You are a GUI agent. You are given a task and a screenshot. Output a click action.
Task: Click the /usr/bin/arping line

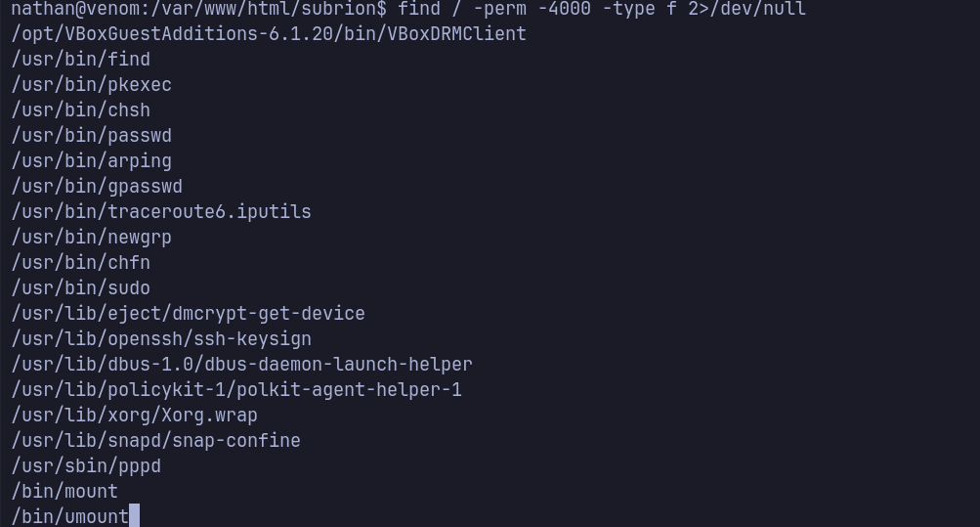tap(92, 161)
